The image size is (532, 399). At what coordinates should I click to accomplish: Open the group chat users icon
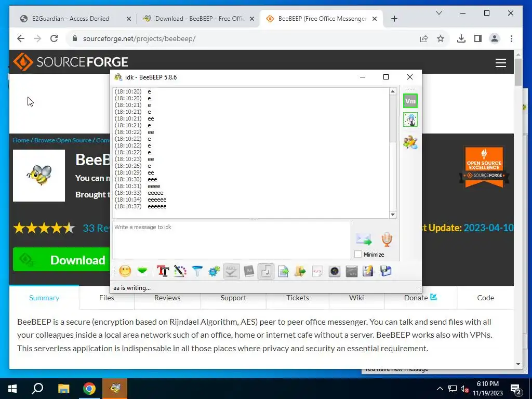(x=410, y=142)
